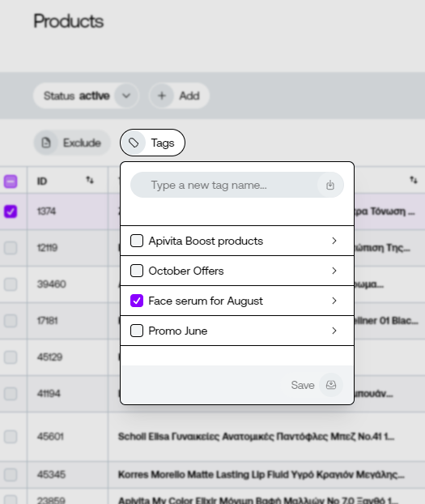425x504 pixels.
Task: Expand Face serum for August chevron
Action: pos(334,301)
